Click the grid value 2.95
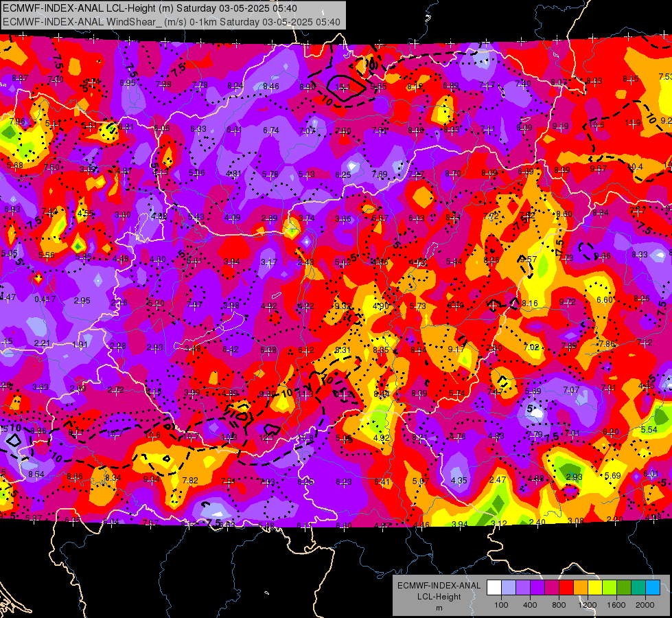This screenshot has height=618, width=672. (x=82, y=300)
